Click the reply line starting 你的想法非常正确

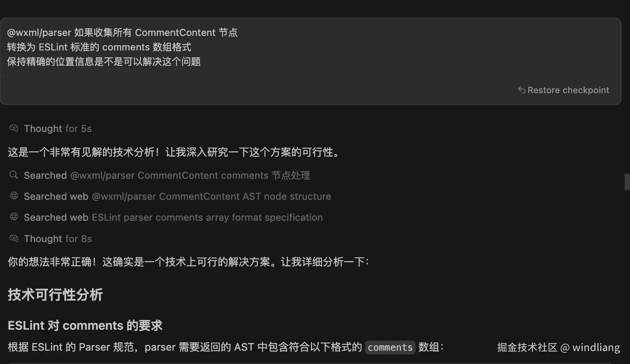pyautogui.click(x=188, y=262)
